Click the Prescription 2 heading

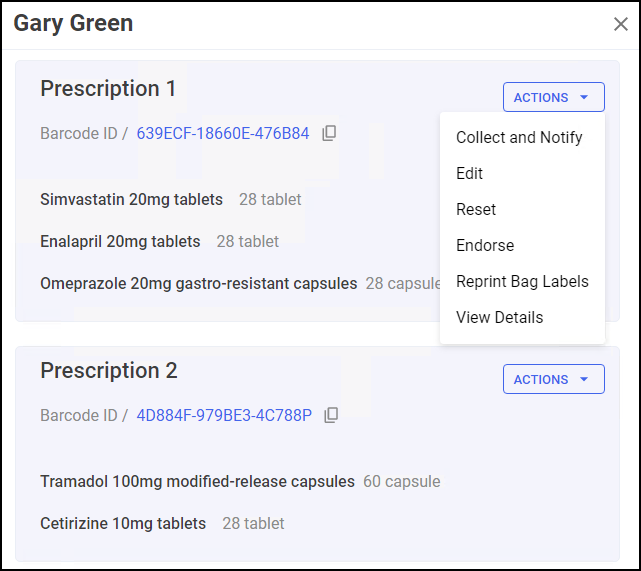click(109, 371)
